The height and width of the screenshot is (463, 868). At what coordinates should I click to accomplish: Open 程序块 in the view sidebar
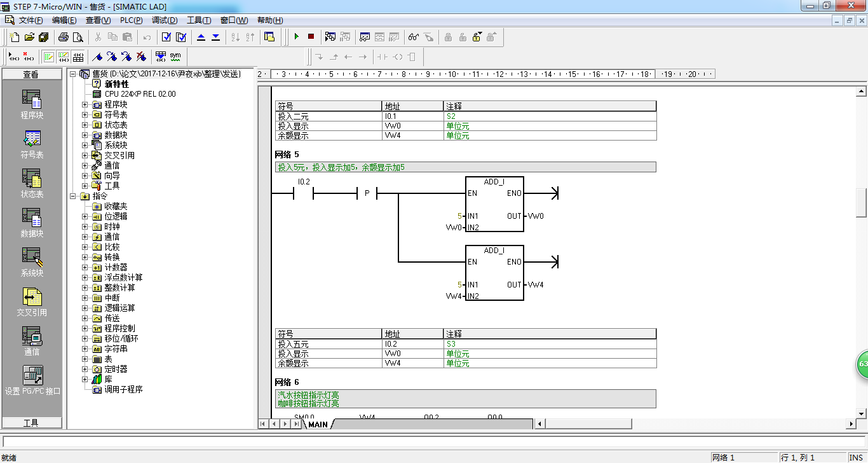(x=32, y=105)
